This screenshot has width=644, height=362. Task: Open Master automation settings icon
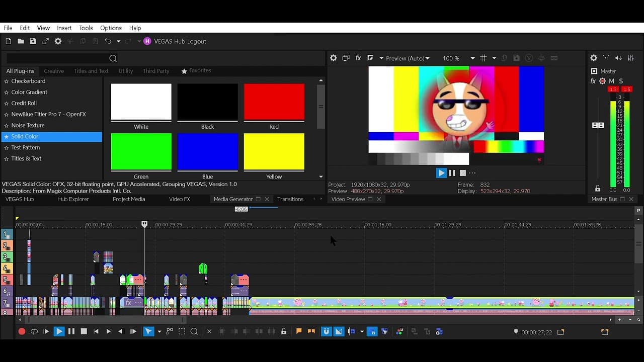(602, 81)
